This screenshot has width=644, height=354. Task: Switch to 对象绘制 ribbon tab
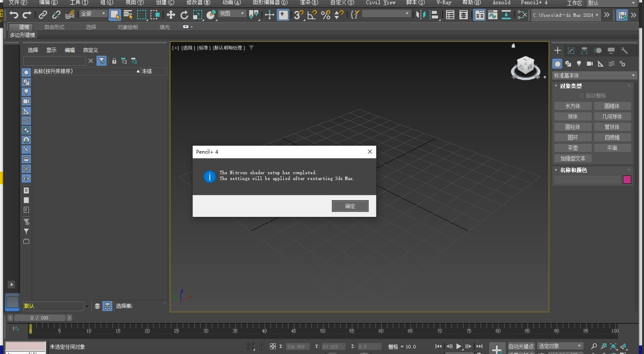[128, 27]
